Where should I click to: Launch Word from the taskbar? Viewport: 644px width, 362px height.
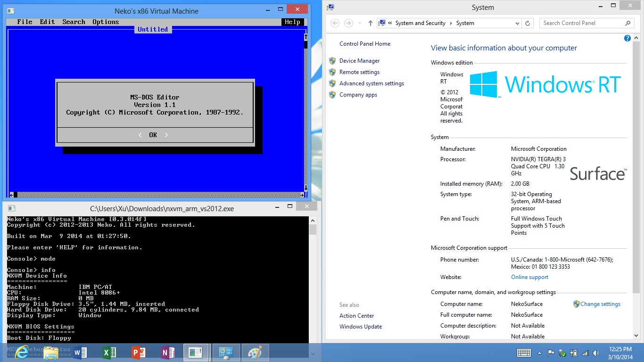(x=80, y=352)
